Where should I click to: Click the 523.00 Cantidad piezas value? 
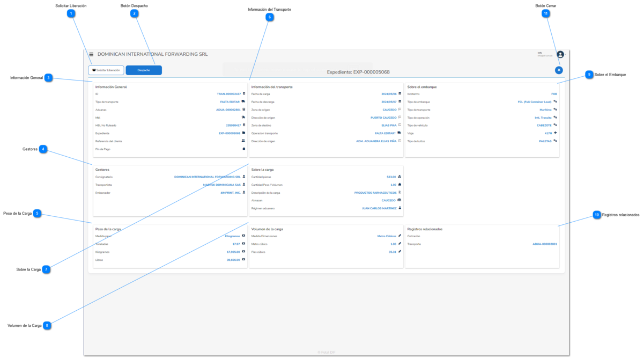391,177
